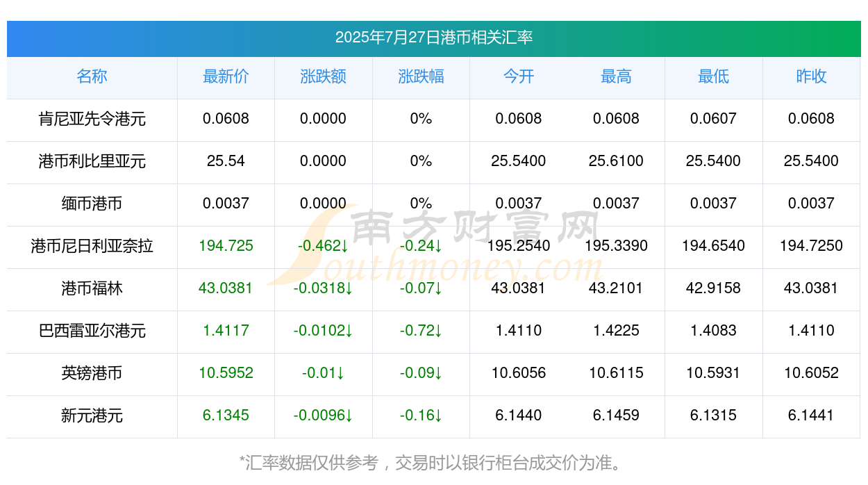
Task: Click the percent change -0.24↓
Action: point(421,246)
